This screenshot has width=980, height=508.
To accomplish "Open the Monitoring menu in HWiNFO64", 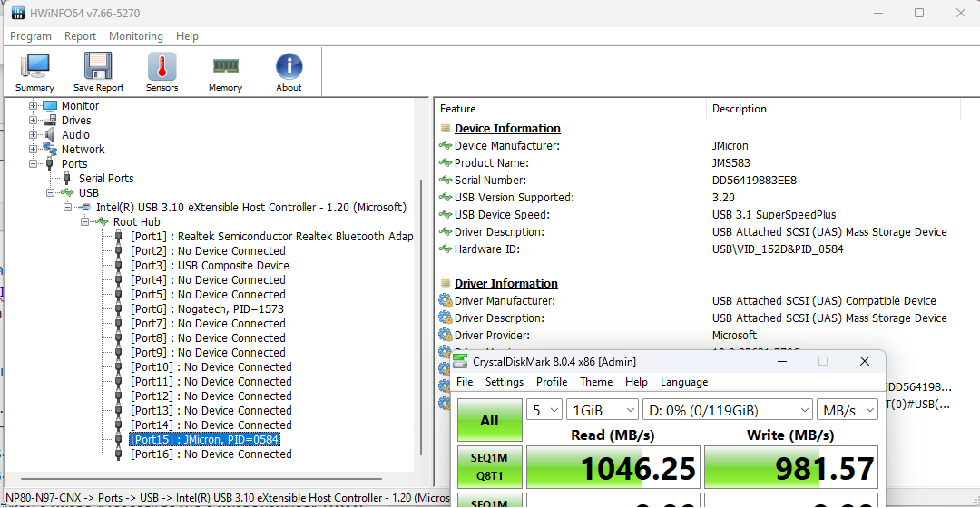I will 135,36.
